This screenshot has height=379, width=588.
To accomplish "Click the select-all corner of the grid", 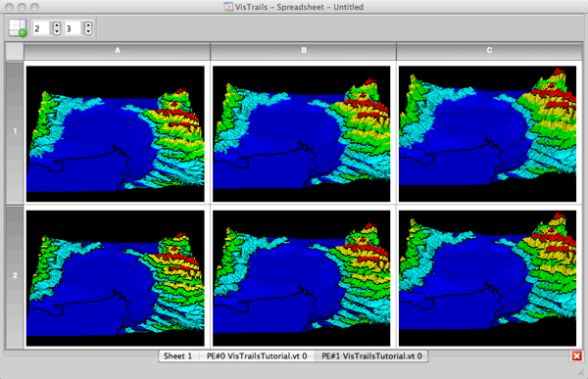I will [15, 51].
